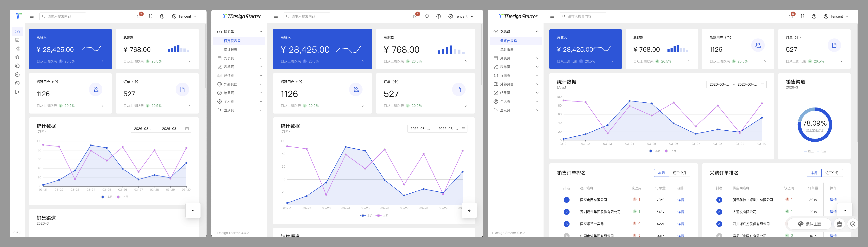Open the gear settings icon at the right panel's bottom corner
Screen dimensions: 868x247
click(x=853, y=224)
